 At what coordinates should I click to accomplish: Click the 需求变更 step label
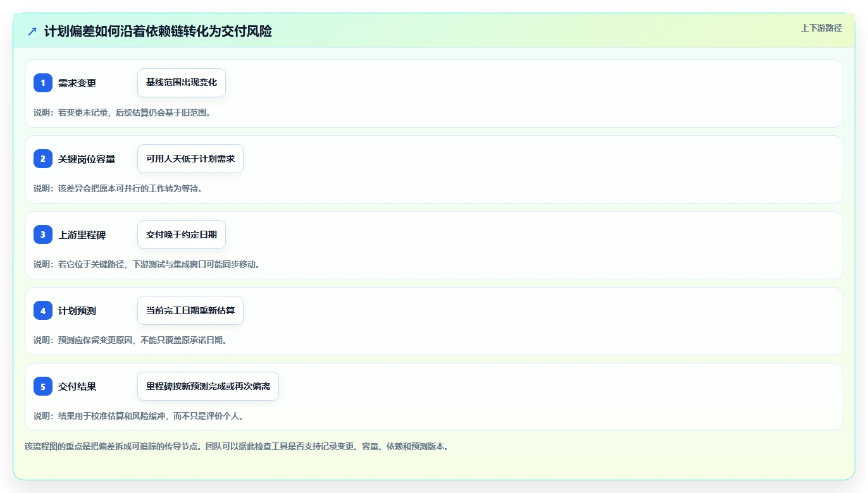pos(77,83)
